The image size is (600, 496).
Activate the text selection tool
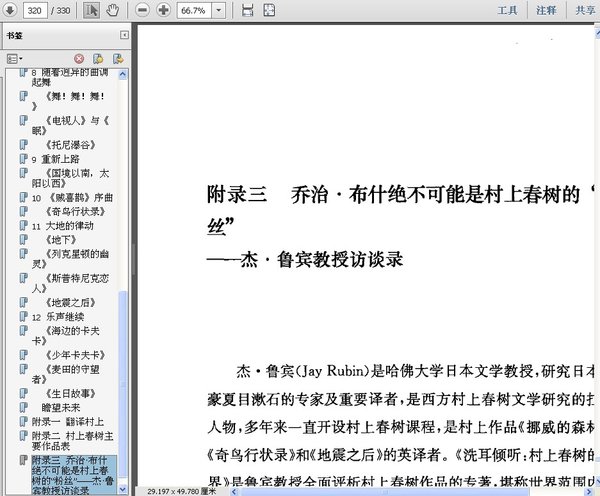tap(91, 10)
